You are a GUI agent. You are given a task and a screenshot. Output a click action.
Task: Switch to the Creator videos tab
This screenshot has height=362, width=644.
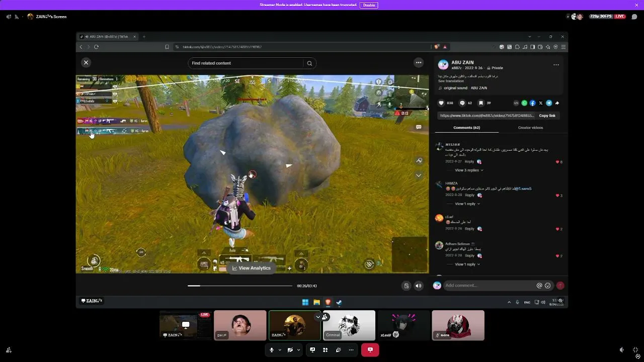pyautogui.click(x=530, y=128)
